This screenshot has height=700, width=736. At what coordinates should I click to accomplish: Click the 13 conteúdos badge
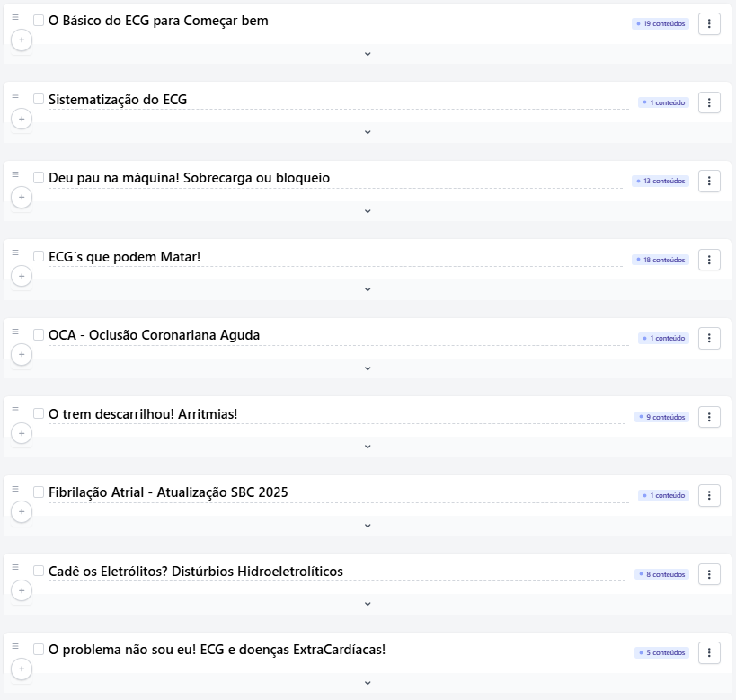pyautogui.click(x=661, y=182)
